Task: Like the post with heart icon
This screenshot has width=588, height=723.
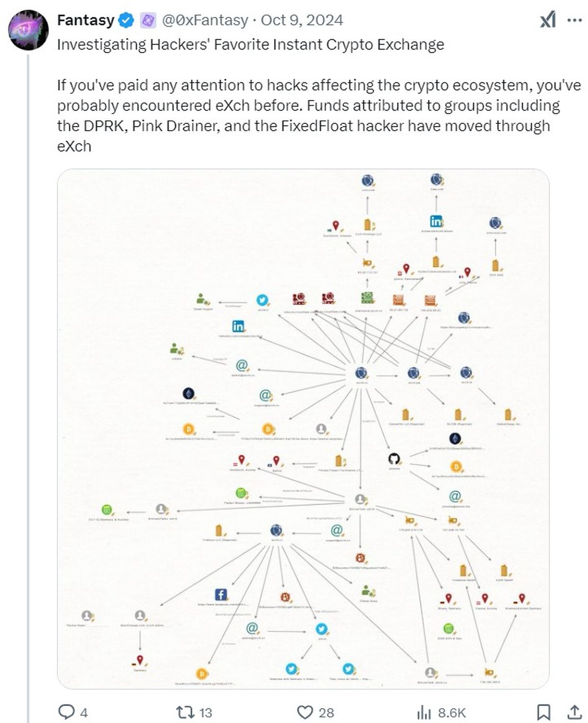Action: (x=305, y=712)
